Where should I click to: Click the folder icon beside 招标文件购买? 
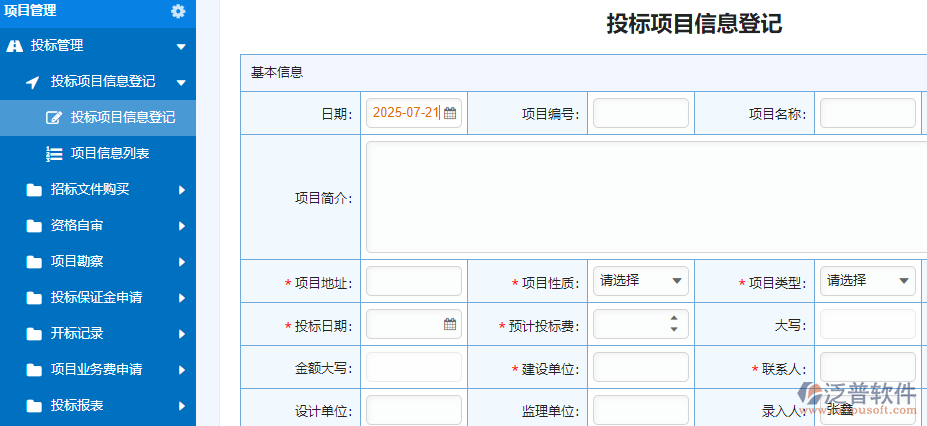[34, 190]
